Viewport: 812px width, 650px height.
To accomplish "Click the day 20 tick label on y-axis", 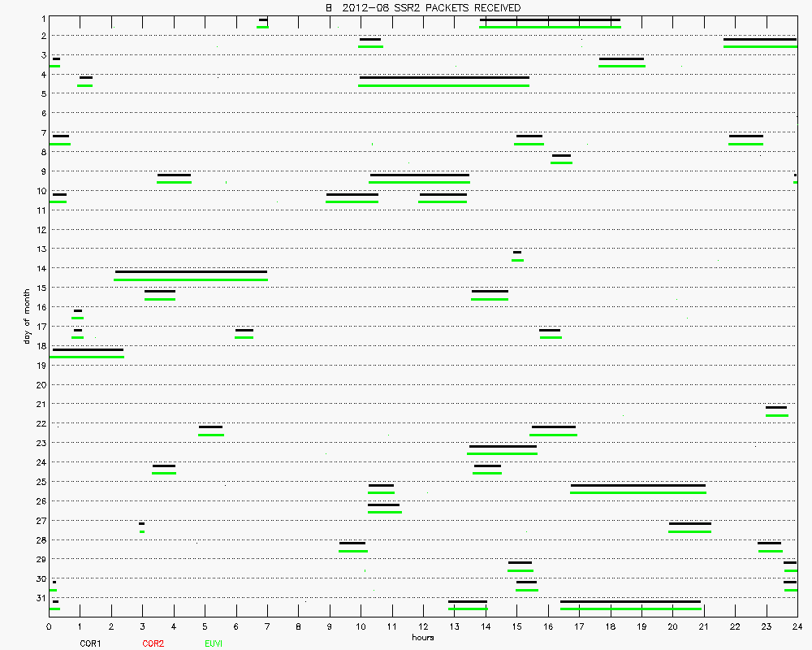I will click(x=40, y=384).
